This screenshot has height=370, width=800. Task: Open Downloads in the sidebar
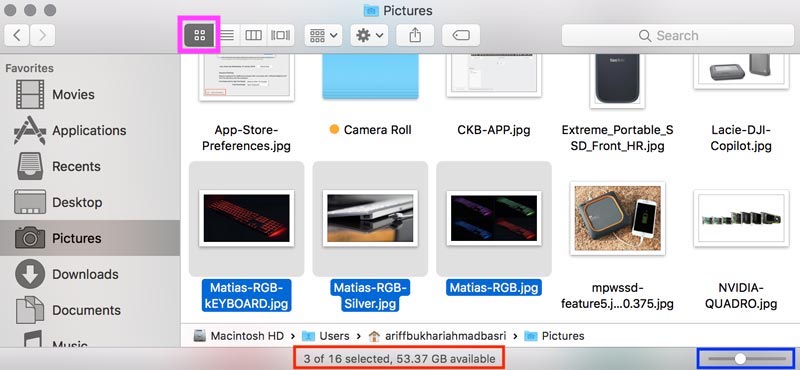click(90, 274)
